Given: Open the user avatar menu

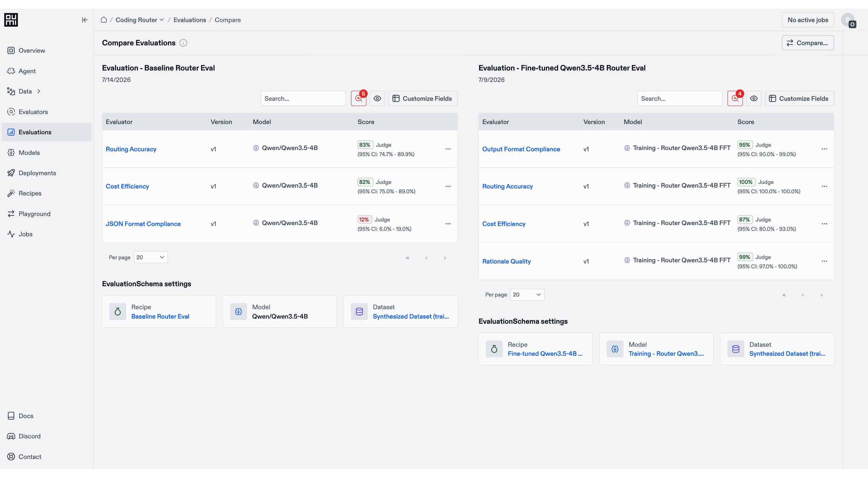Looking at the screenshot, I should click(848, 20).
